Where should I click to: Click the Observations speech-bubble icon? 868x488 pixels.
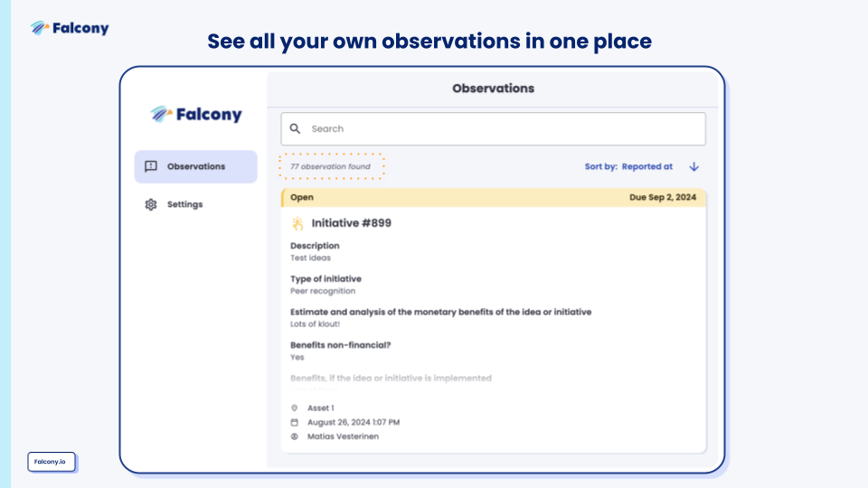(151, 166)
